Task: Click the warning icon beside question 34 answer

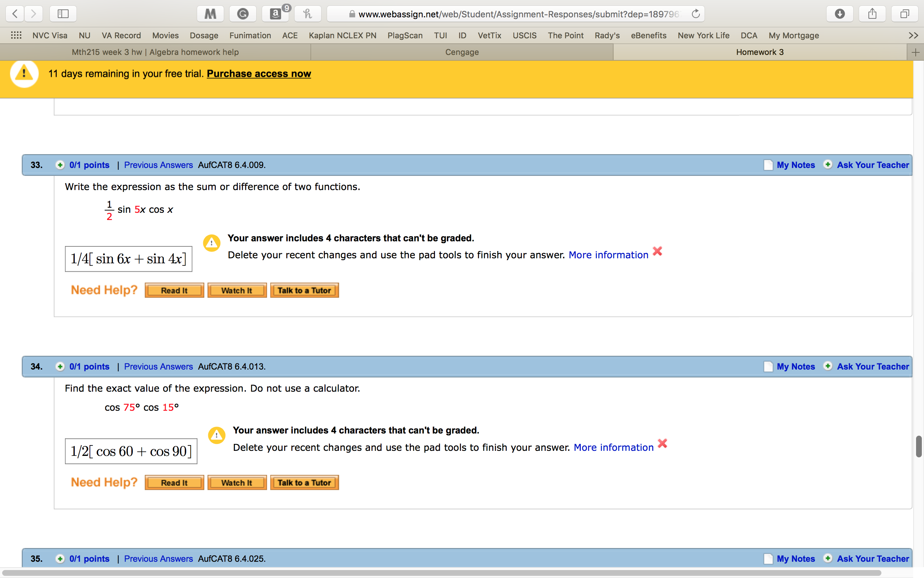Action: tap(217, 435)
